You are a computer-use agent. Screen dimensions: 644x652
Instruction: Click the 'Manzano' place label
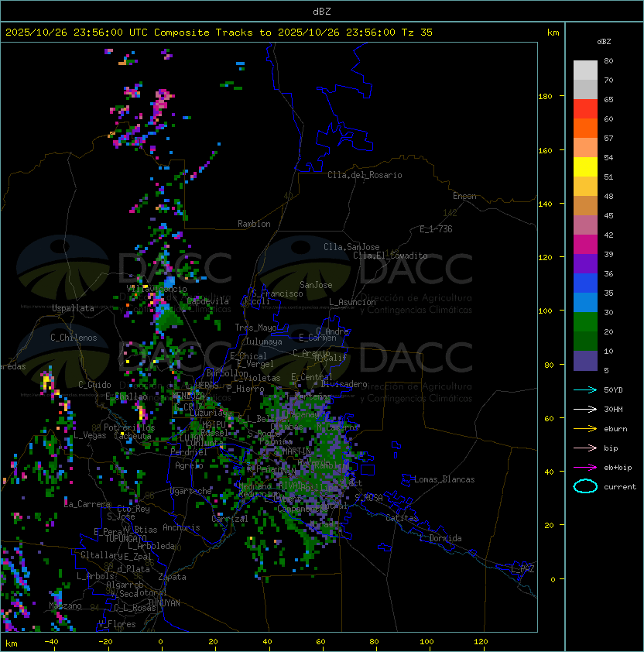[x=65, y=606]
